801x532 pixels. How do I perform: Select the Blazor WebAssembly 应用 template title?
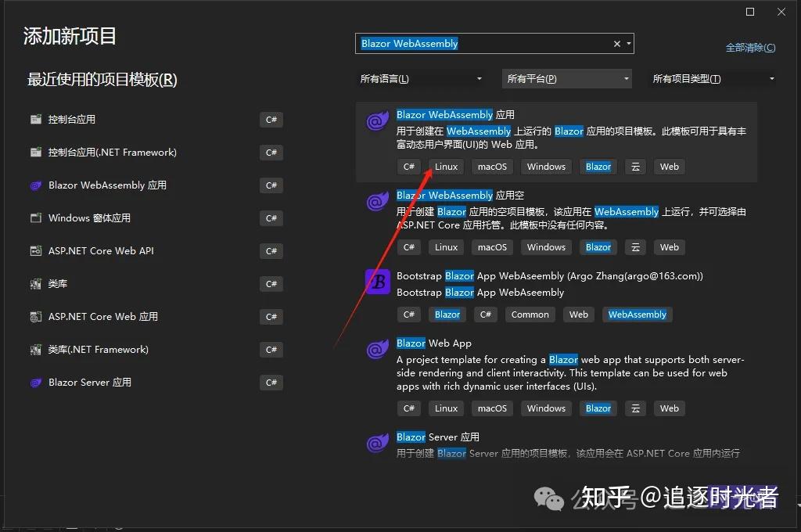(455, 115)
